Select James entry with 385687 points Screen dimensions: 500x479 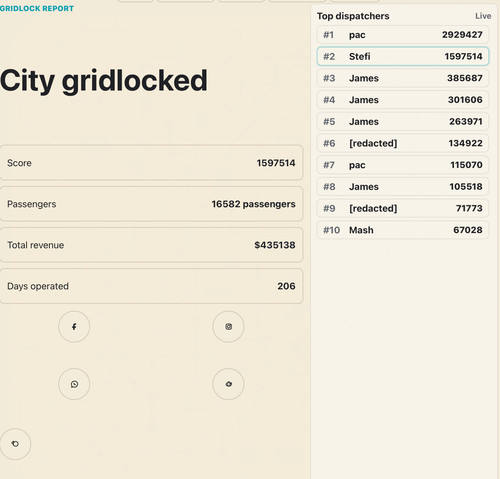tap(403, 78)
